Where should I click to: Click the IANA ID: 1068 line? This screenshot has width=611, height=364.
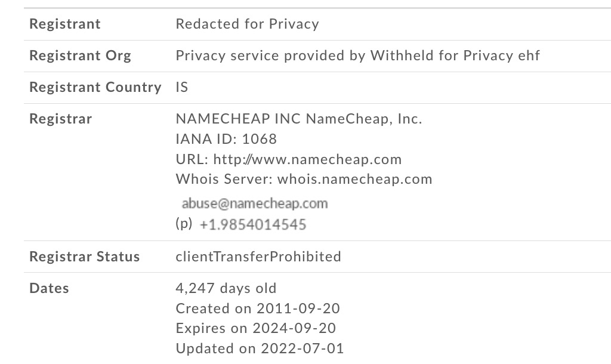(226, 139)
